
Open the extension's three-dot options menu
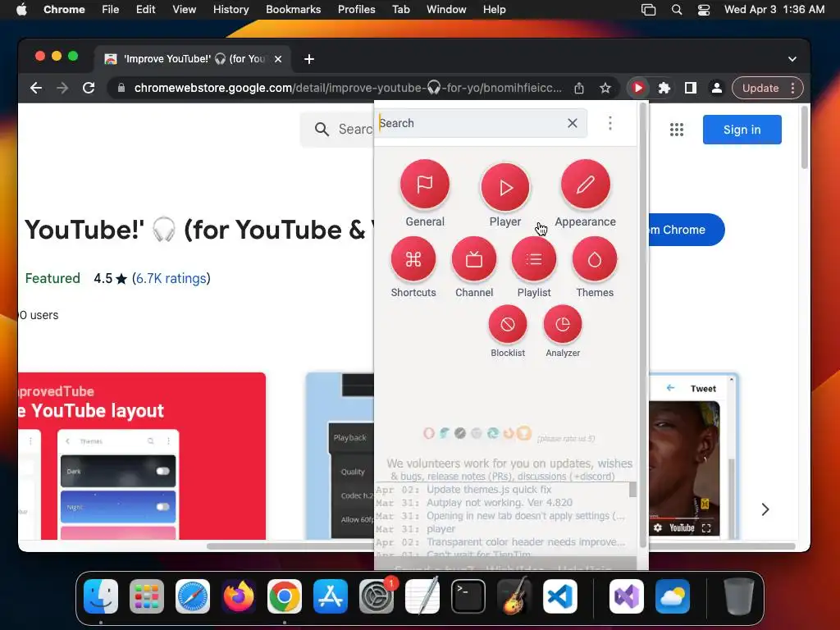pos(609,123)
